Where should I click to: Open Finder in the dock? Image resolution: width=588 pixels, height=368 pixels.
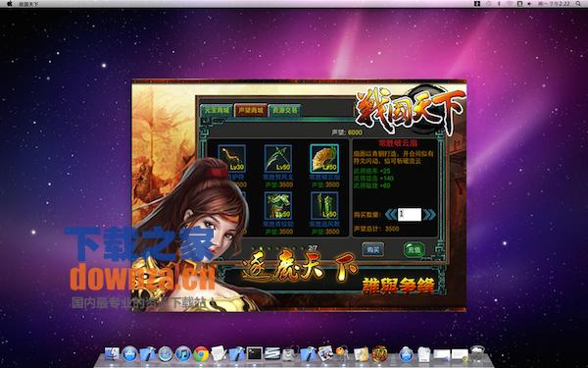point(112,353)
